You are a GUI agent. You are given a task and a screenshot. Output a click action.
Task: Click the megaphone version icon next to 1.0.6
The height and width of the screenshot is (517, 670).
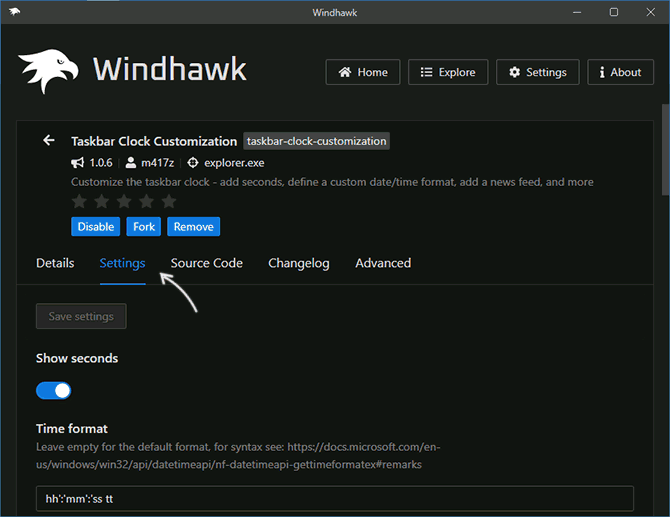[78, 163]
